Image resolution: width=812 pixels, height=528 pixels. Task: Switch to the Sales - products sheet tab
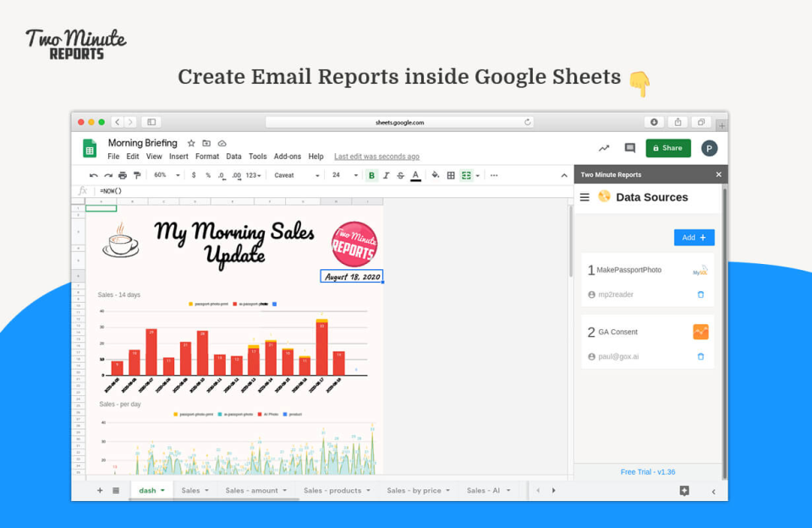tap(334, 490)
